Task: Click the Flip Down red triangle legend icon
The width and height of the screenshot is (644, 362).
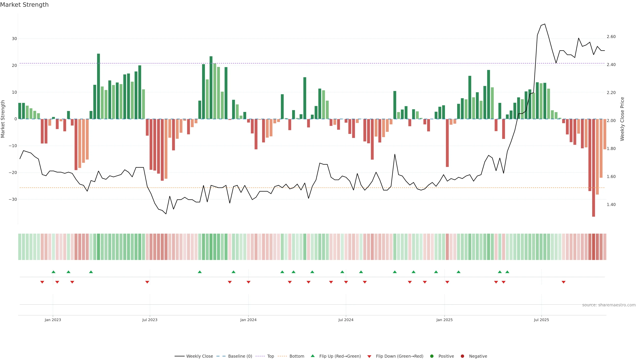Action: [x=369, y=356]
